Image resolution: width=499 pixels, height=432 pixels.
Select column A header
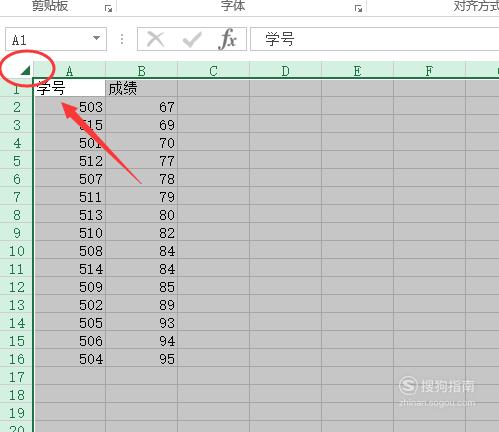pos(69,70)
